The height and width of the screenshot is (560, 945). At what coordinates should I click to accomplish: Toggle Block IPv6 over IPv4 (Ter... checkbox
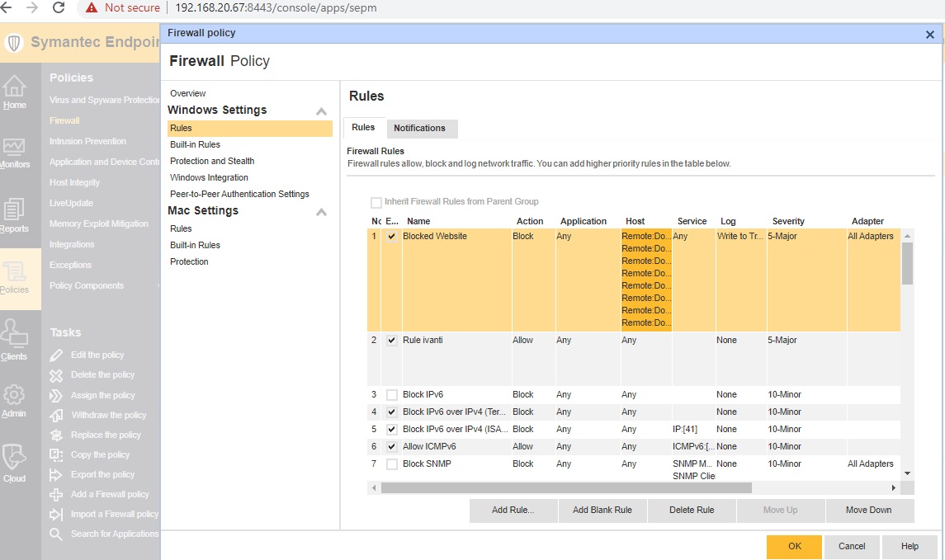[392, 412]
